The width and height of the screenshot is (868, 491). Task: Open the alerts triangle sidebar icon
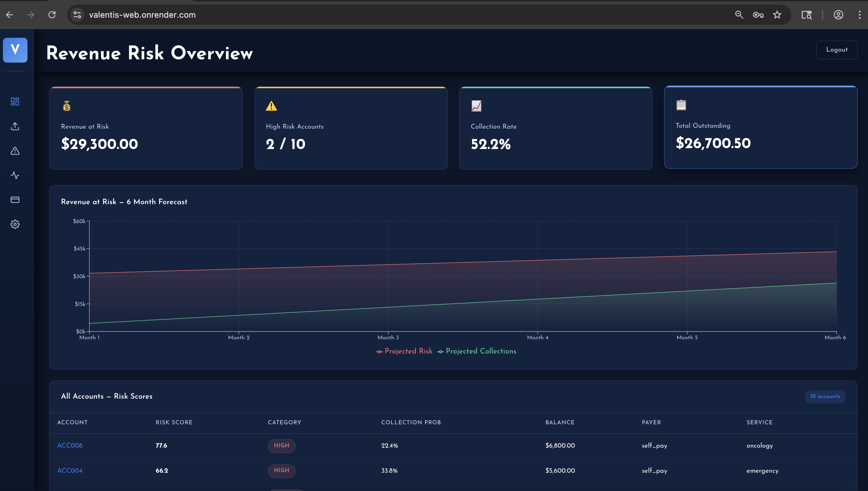pos(15,151)
